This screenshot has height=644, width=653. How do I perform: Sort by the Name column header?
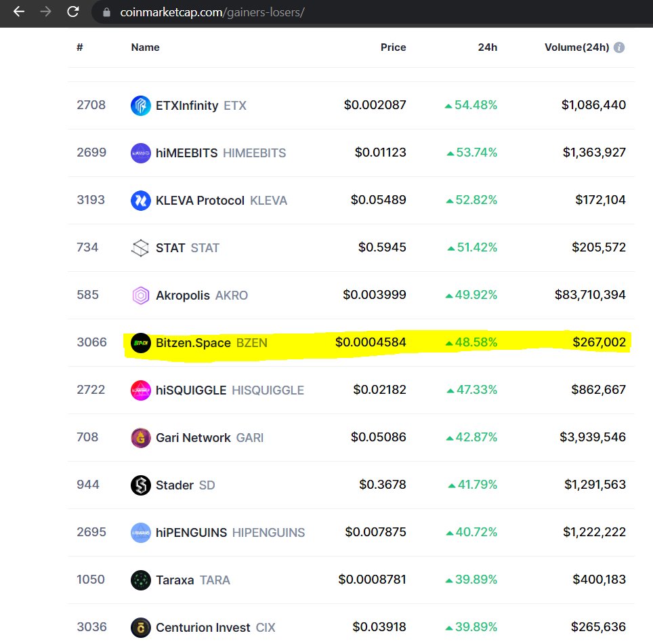point(145,47)
